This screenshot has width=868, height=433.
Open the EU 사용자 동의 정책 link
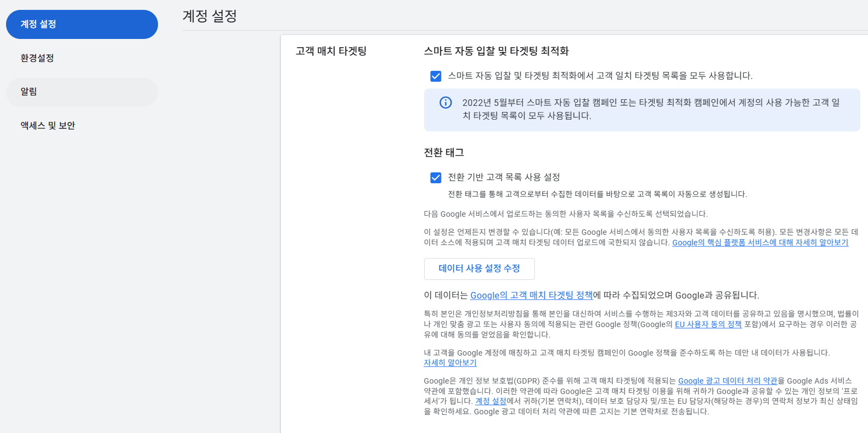click(x=708, y=324)
